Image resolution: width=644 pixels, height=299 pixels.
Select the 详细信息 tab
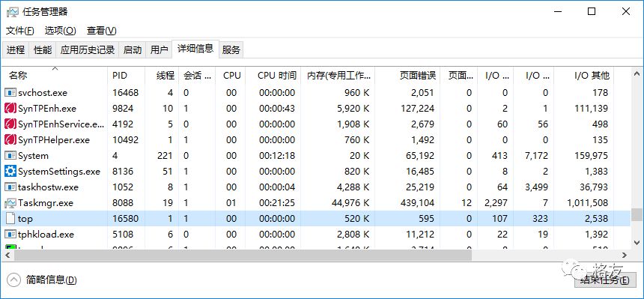click(x=195, y=49)
